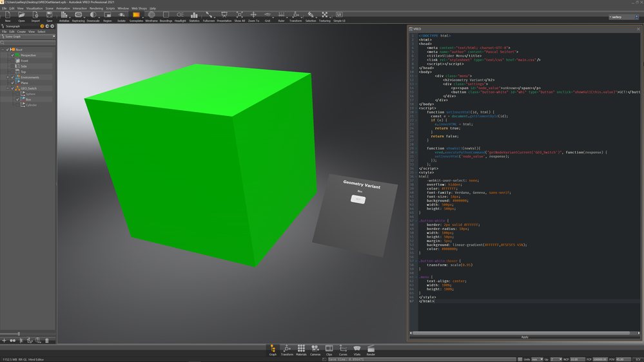The width and height of the screenshot is (644, 362).
Task: Open the Animation menu
Action: coord(63,8)
